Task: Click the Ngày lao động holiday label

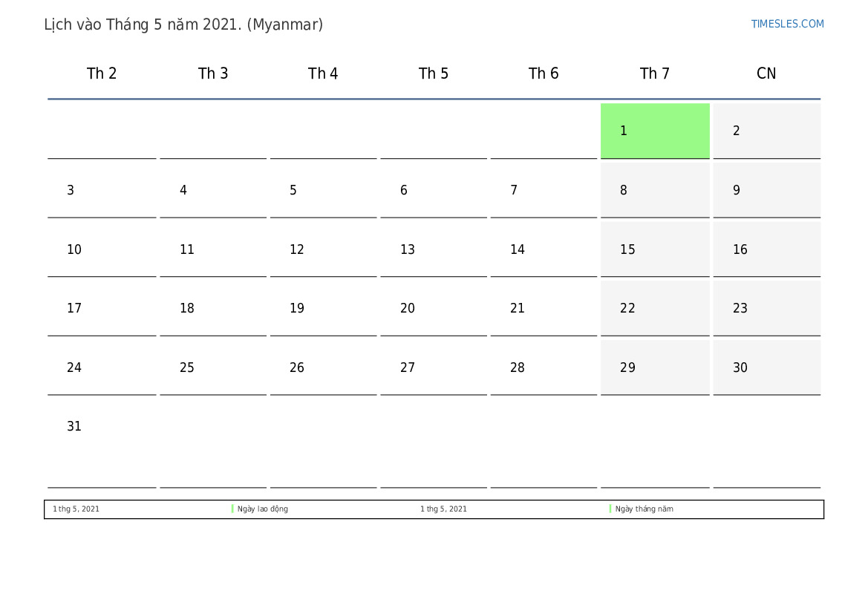Action: 263,509
